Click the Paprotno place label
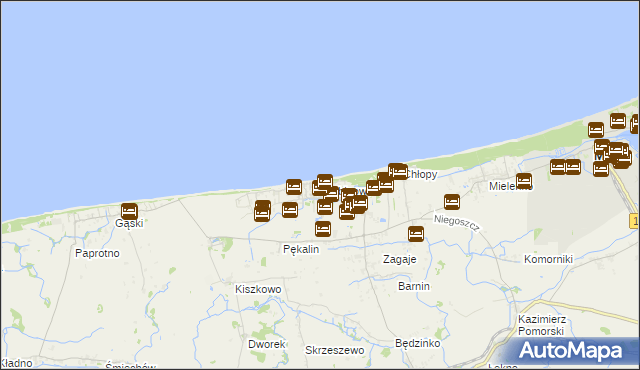The image size is (640, 370). 98,253
